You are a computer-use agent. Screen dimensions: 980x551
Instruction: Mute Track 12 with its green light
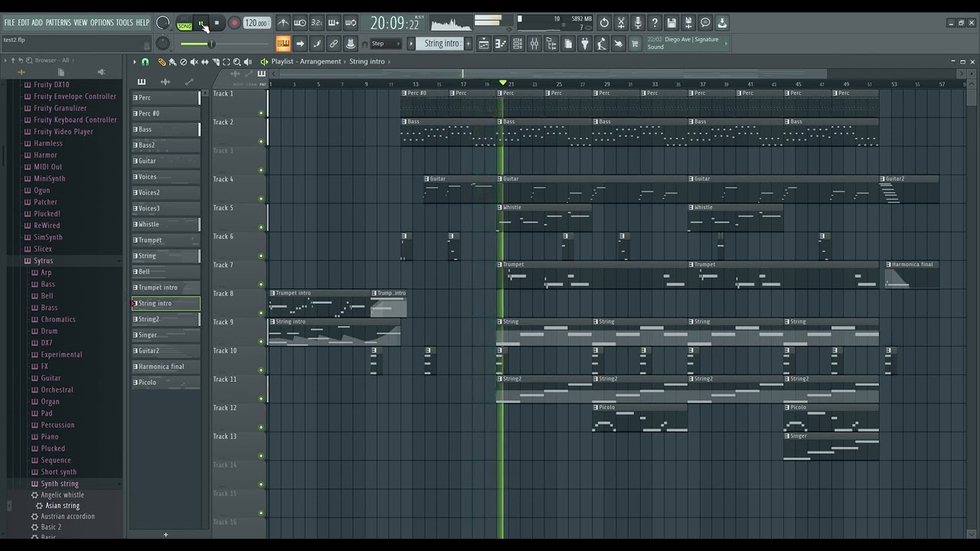(261, 427)
